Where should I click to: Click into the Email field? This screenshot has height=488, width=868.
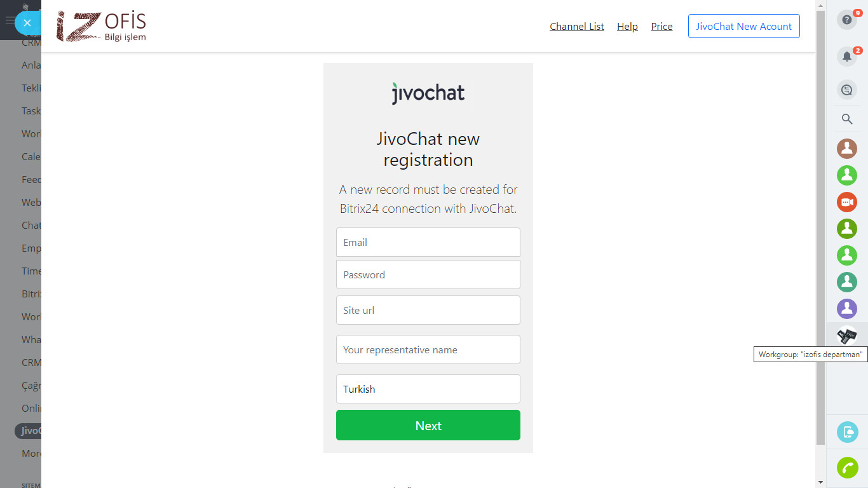coord(428,242)
